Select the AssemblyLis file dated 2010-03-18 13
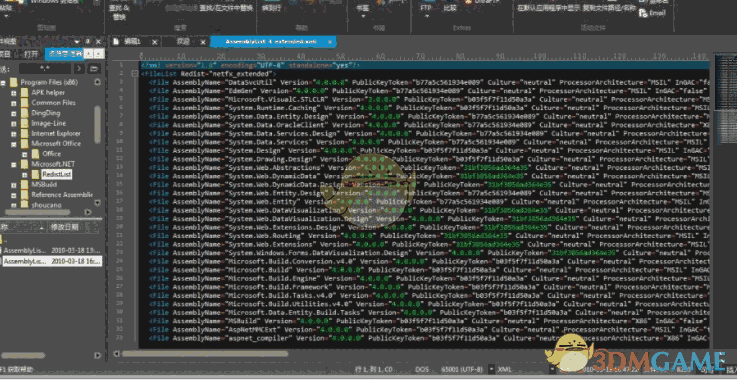This screenshot has height=380, width=737. (x=51, y=251)
